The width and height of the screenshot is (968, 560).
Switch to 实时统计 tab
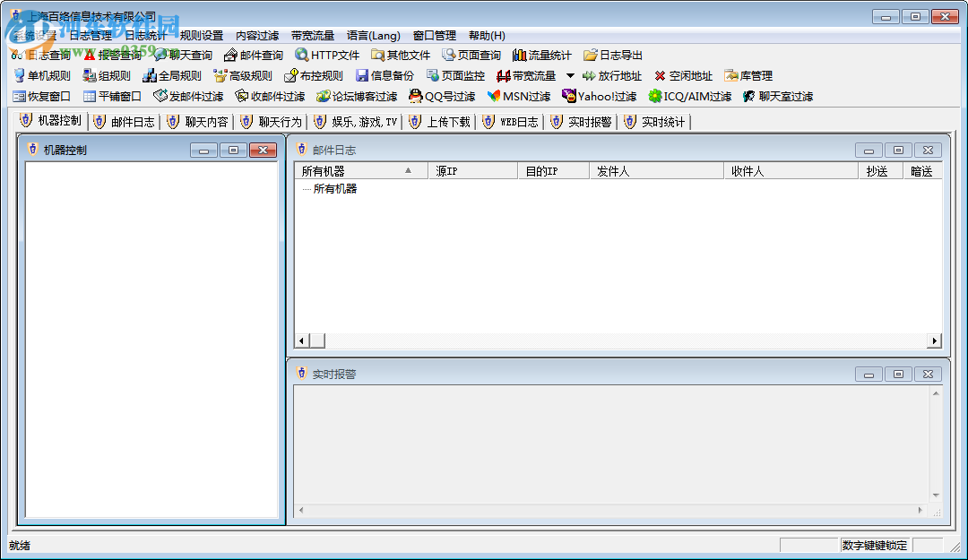click(x=655, y=122)
